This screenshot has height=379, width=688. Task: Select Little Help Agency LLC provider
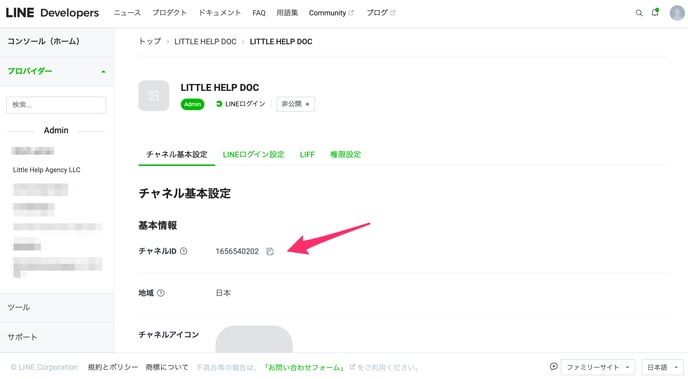pos(47,170)
